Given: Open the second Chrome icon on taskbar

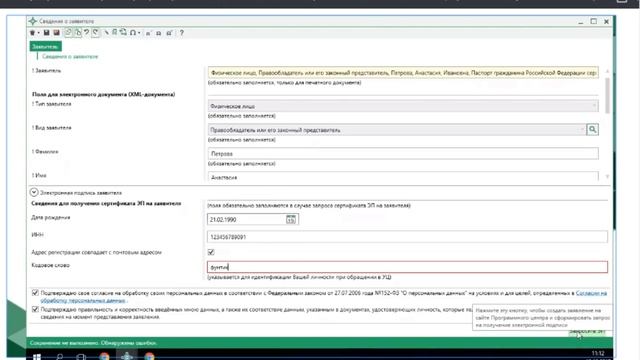Looking at the screenshot, I should click(149, 356).
